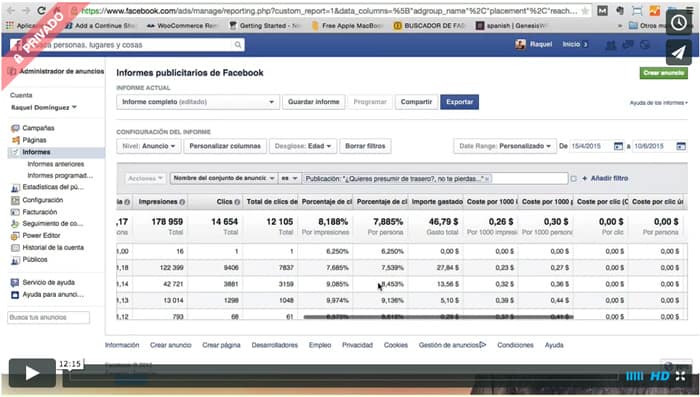Open the Acciones dropdown
The width and height of the screenshot is (700, 397).
coord(146,178)
